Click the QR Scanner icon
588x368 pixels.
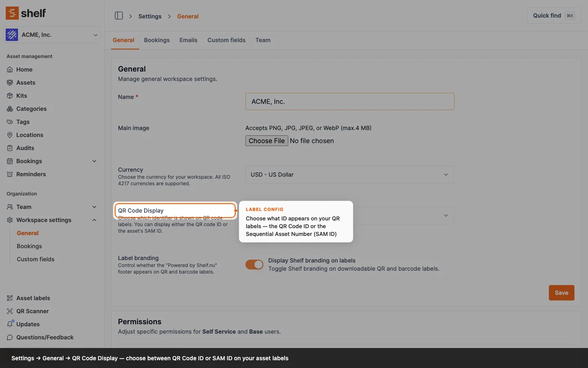10,311
